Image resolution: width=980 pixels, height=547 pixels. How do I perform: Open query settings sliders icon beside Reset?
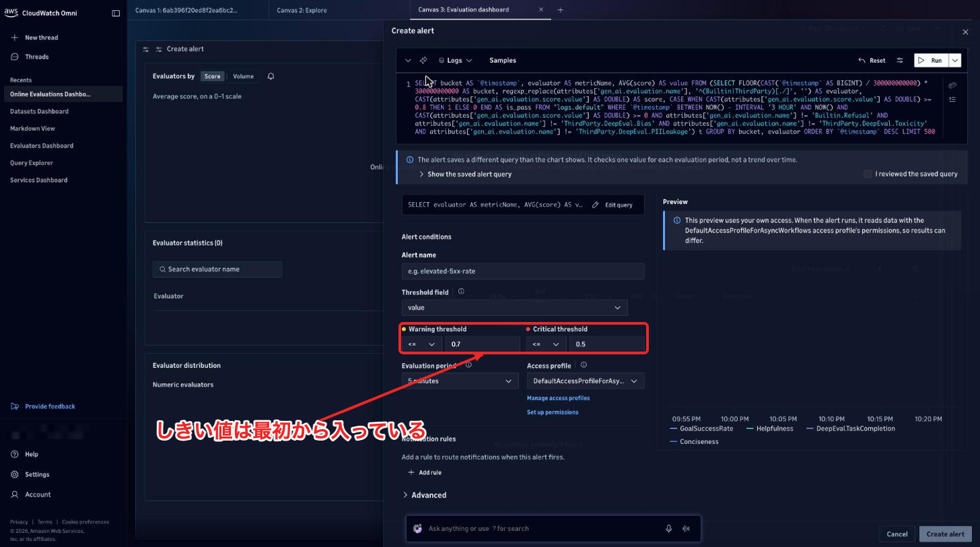pos(900,61)
